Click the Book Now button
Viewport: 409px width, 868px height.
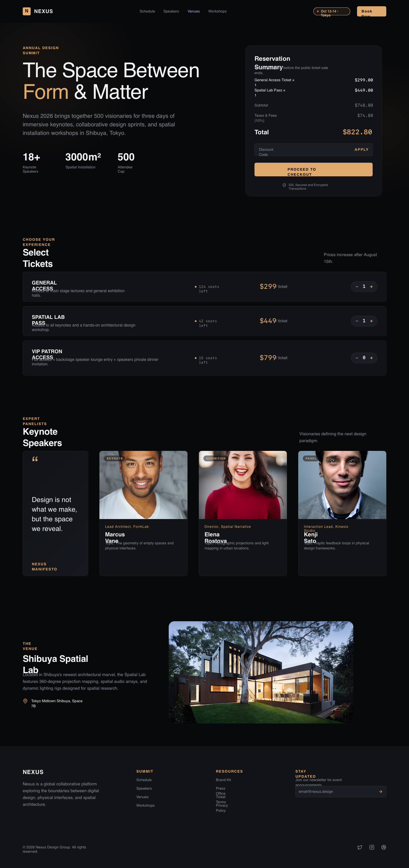372,11
